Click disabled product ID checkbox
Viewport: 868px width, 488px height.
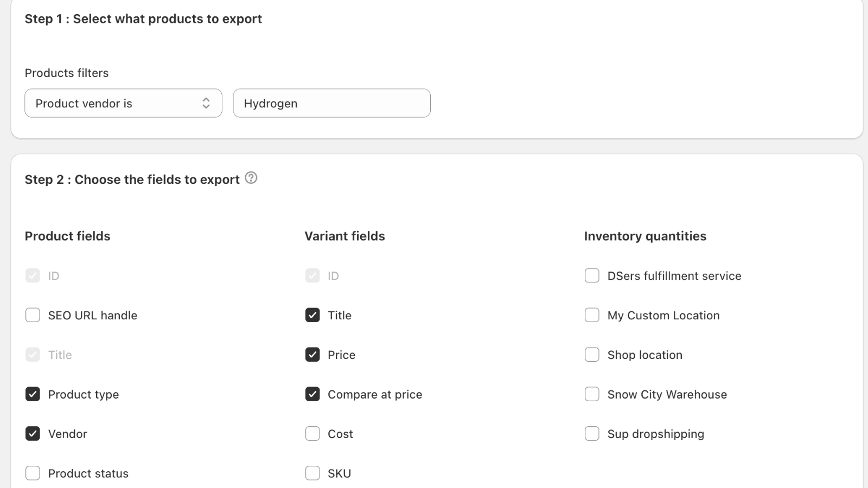point(33,275)
